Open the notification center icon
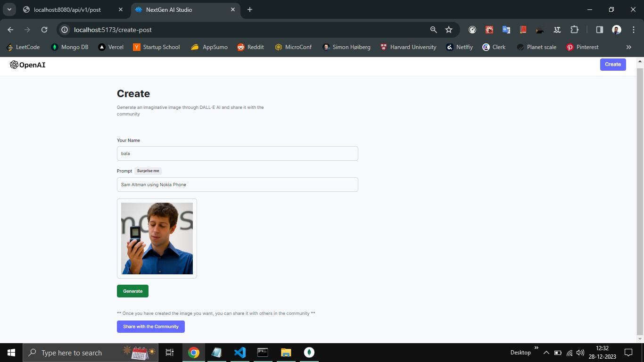Viewport: 644px width, 362px height. [x=628, y=353]
